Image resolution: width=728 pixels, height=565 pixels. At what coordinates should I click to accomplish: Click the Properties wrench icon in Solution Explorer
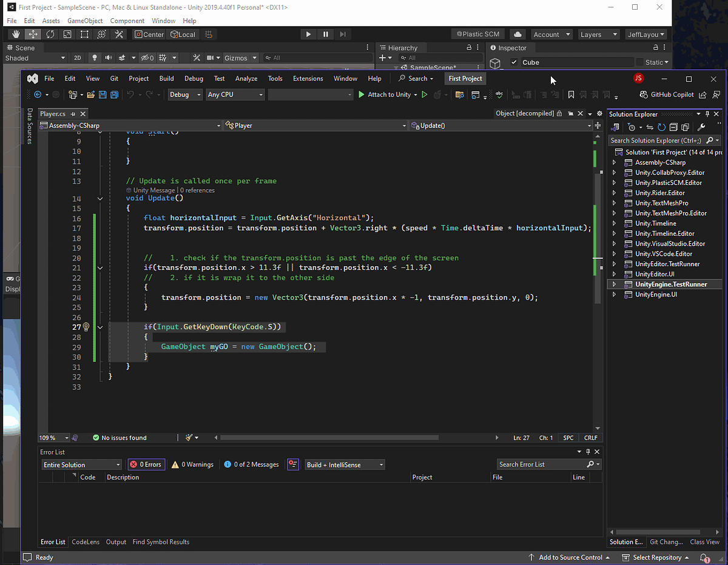pos(702,127)
